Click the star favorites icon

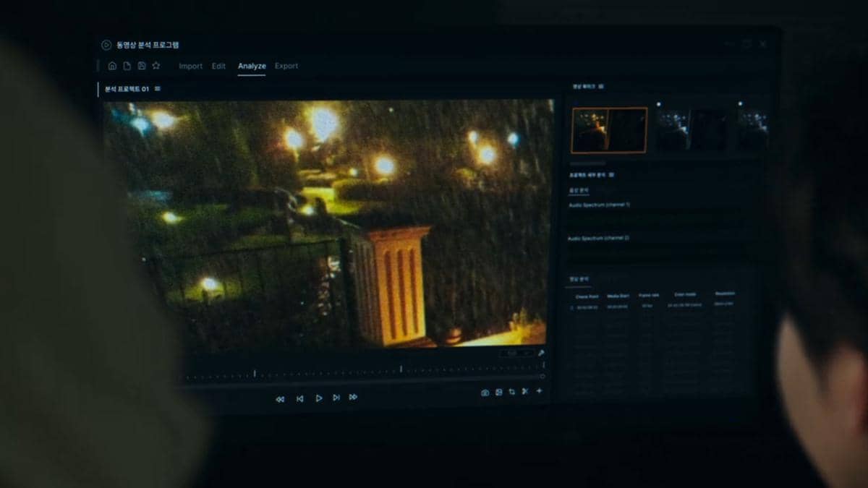pos(156,66)
